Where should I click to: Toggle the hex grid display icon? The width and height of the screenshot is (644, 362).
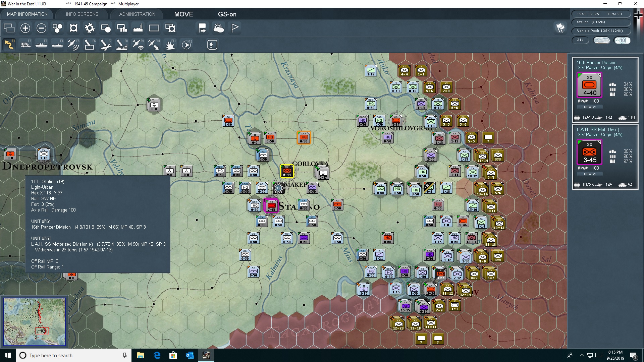(57, 28)
